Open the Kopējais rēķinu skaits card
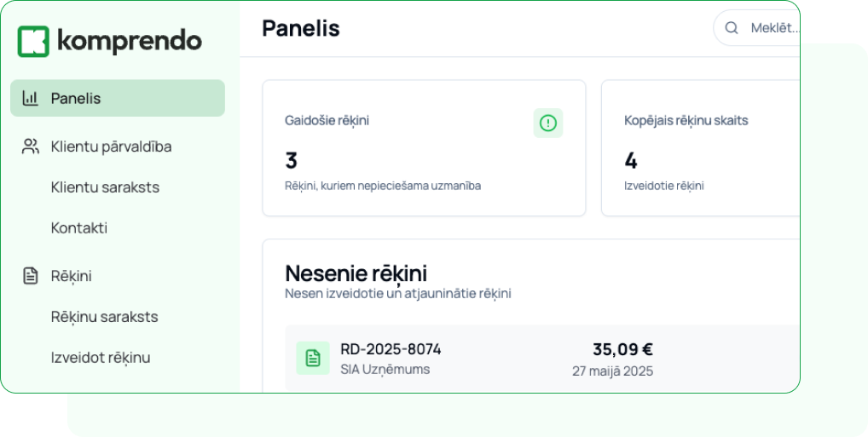The width and height of the screenshot is (868, 437). pos(701,148)
